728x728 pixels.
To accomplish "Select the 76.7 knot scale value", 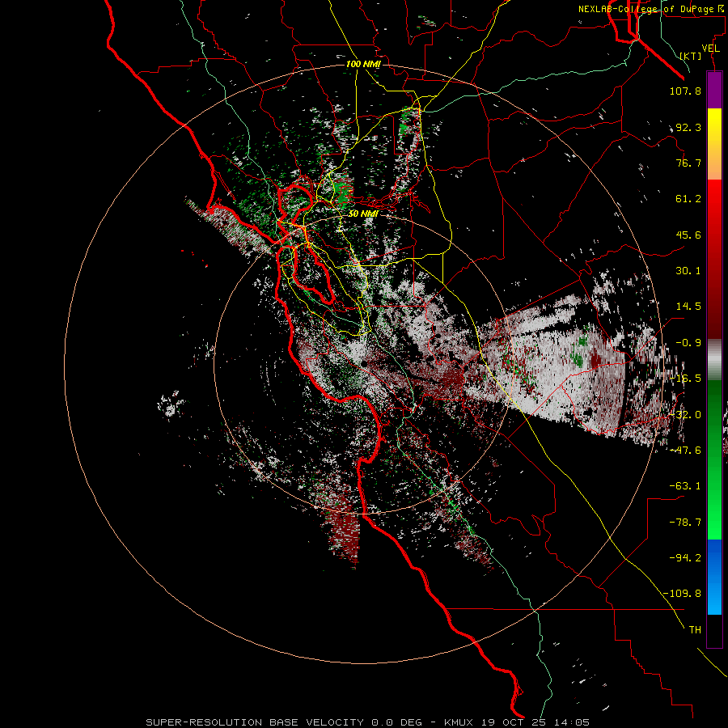I will tap(688, 163).
